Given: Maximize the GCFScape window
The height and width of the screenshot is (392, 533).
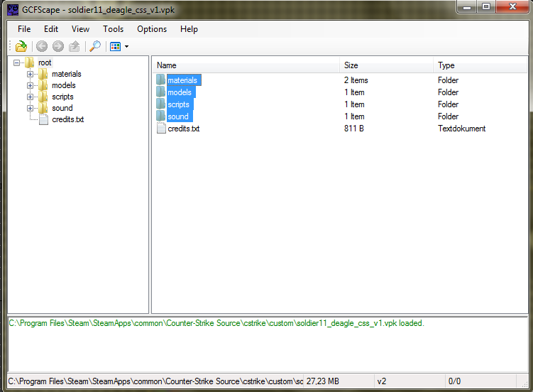Looking at the screenshot, I should click(x=486, y=6).
